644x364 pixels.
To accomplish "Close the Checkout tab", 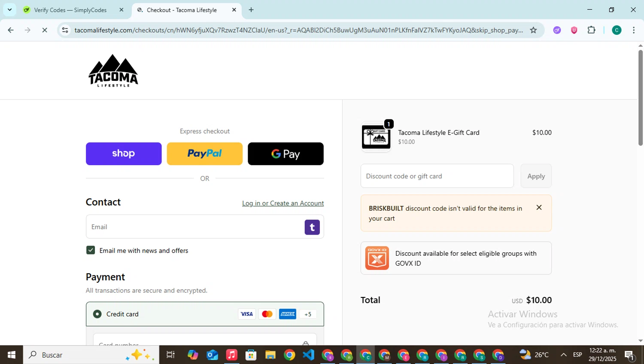I will [234, 10].
